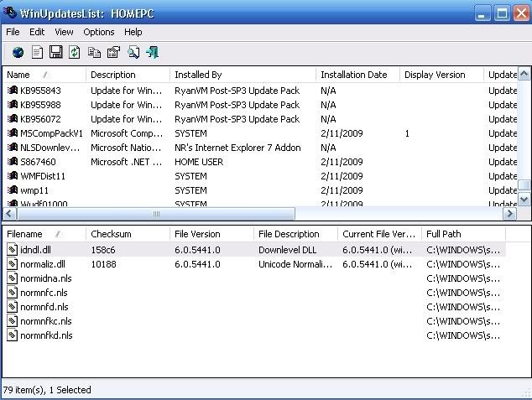Save selected items with floppy disk icon
The width and height of the screenshot is (532, 400).
(x=55, y=53)
